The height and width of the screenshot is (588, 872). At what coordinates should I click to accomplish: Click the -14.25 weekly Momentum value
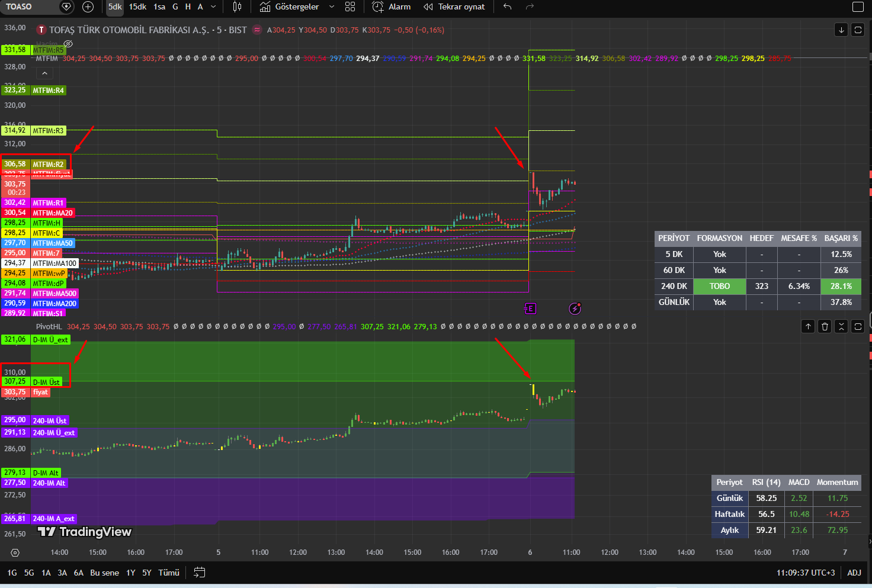tap(838, 514)
